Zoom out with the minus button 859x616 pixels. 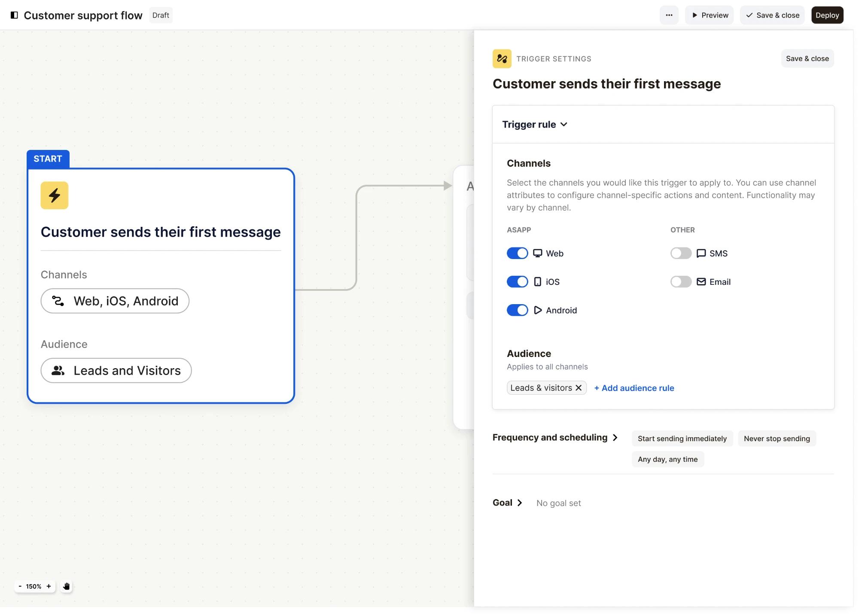[20, 586]
